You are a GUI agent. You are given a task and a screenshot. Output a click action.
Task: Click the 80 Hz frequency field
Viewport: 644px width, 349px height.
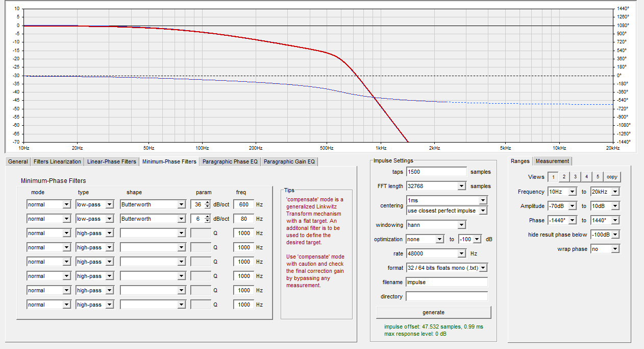click(244, 219)
